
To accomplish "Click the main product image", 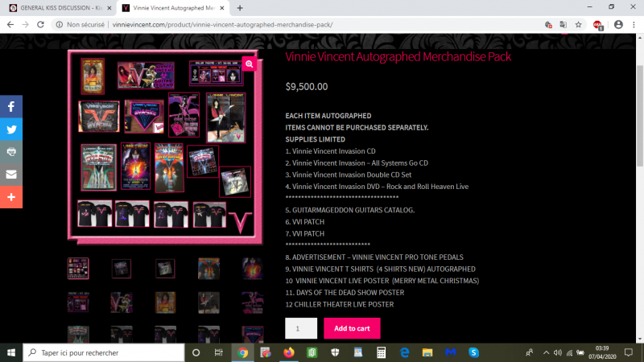I will (x=164, y=146).
